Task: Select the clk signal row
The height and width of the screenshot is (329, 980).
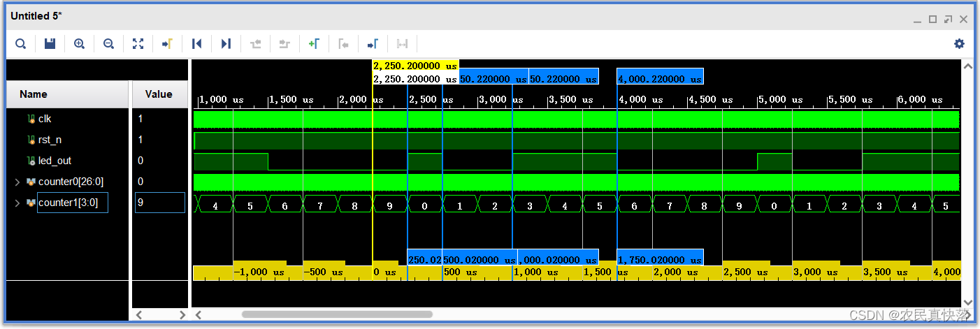Action: (x=45, y=119)
